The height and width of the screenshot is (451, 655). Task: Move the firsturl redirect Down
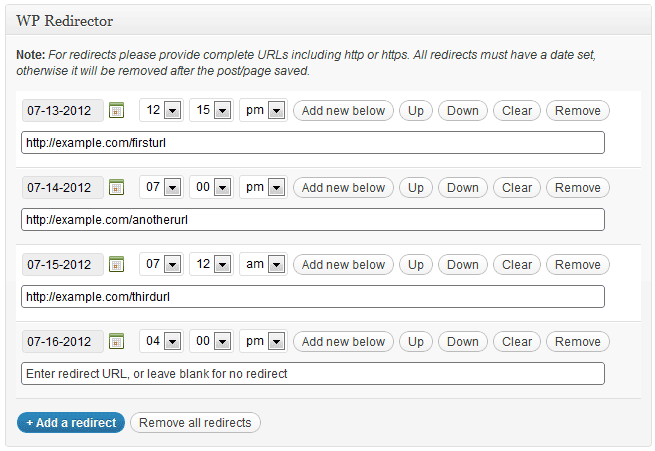pyautogui.click(x=463, y=111)
